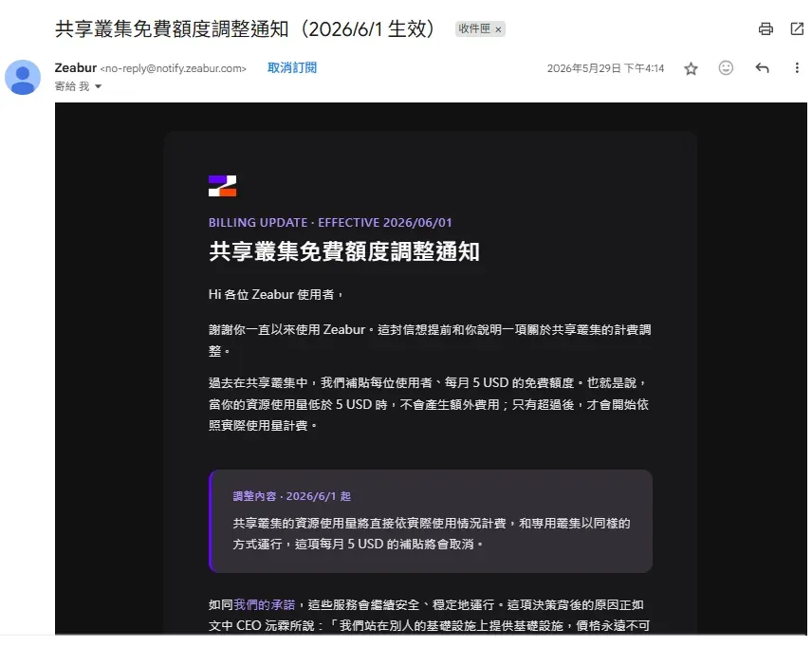This screenshot has width=812, height=647.
Task: Print this email with the printer icon
Action: 766,29
